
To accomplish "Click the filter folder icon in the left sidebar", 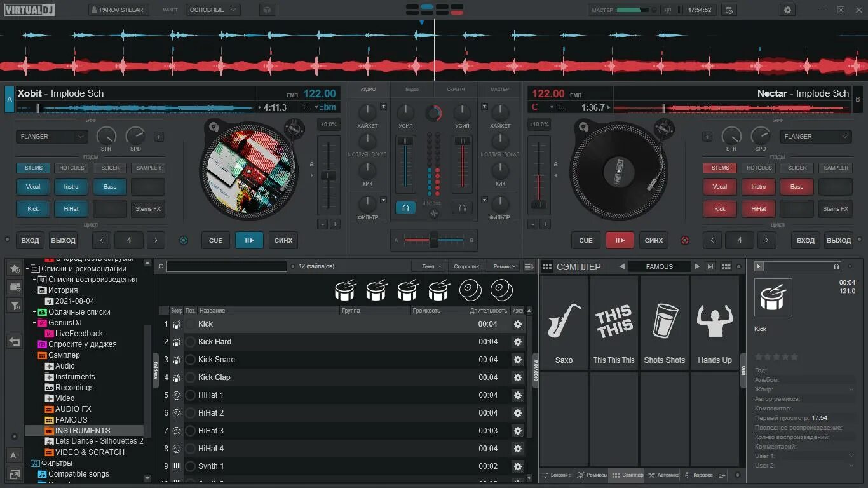I will coord(14,305).
